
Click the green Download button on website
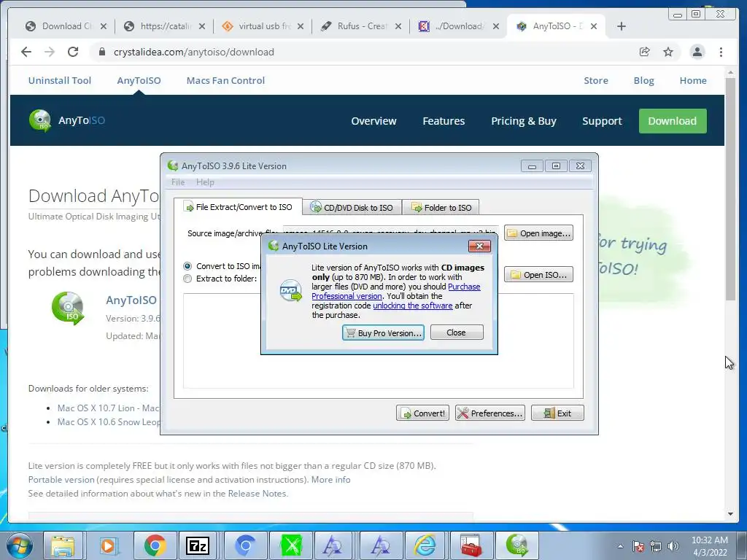(673, 121)
